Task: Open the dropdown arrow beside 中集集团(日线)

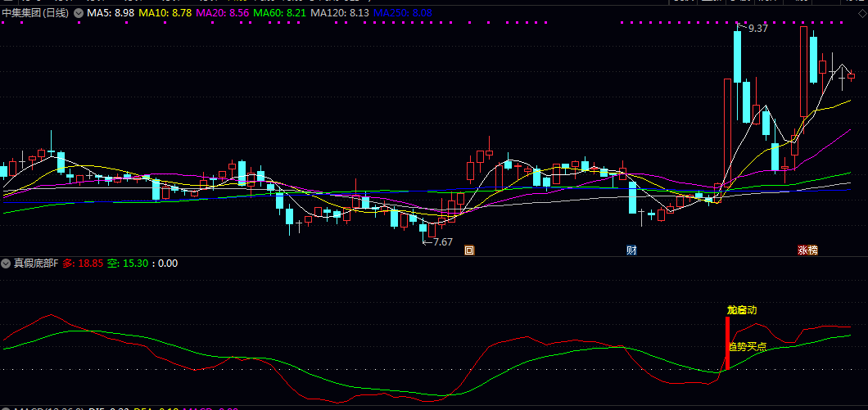Action: pyautogui.click(x=79, y=13)
